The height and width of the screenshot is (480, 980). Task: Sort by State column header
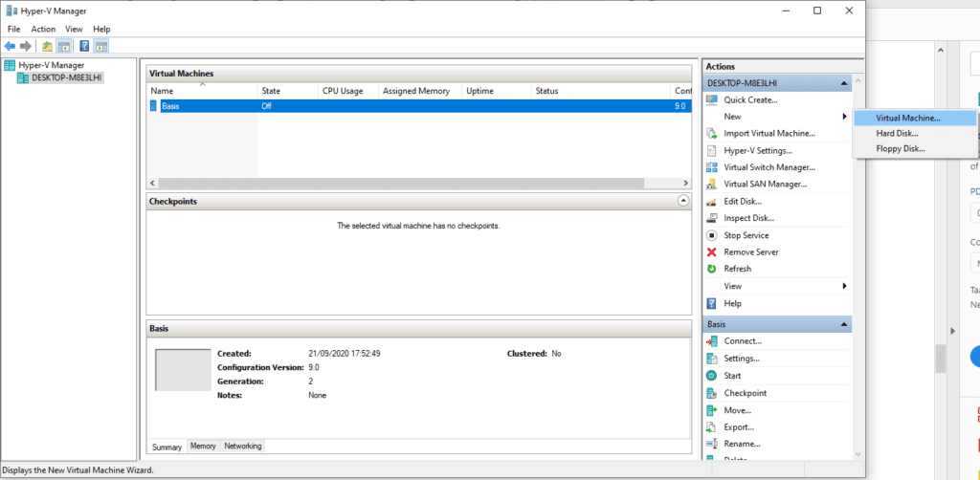287,91
